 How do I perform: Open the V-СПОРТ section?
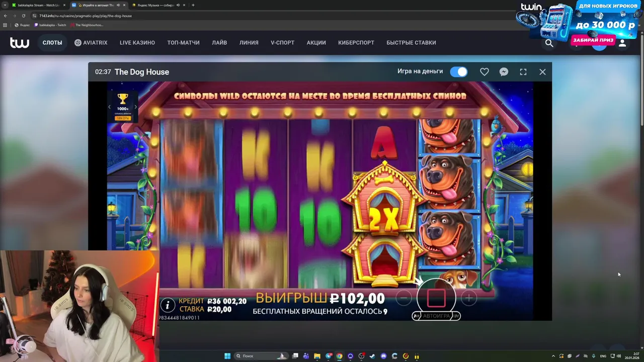[282, 43]
